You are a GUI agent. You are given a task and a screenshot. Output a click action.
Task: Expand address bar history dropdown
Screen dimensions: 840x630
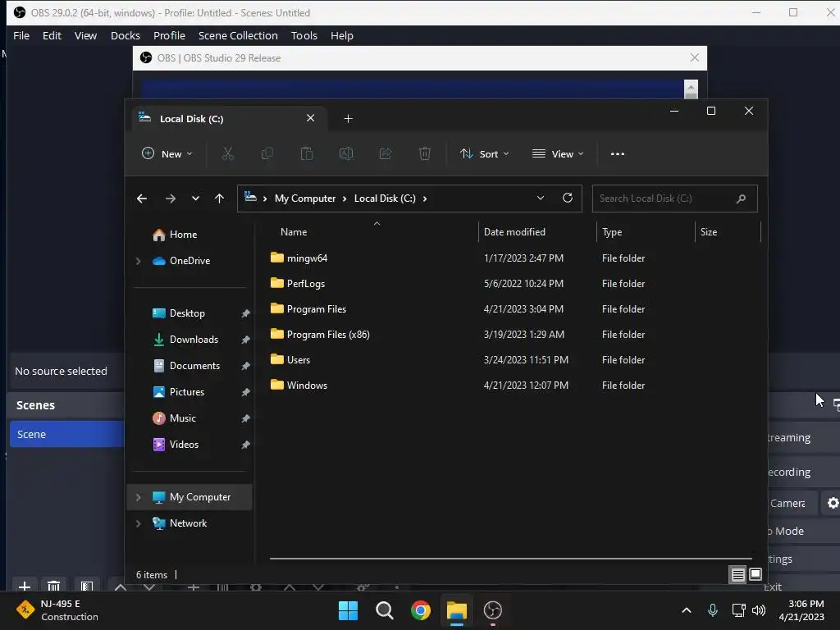coord(541,199)
